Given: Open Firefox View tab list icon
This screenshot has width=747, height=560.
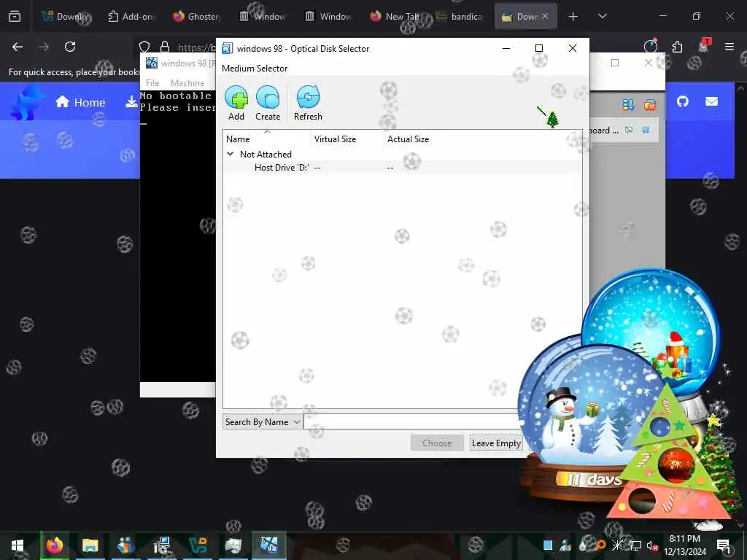Looking at the screenshot, I should [x=15, y=17].
